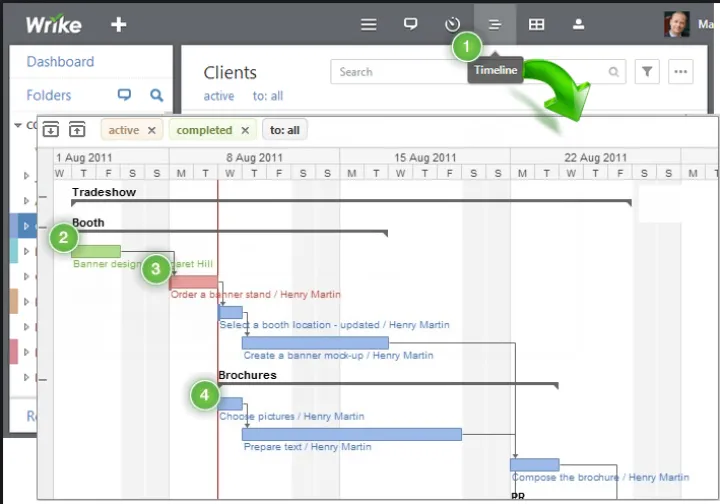
Task: Open the Timeline view icon
Action: coord(494,24)
